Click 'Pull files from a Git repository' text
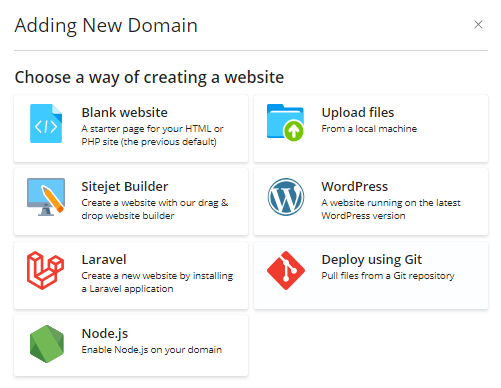The width and height of the screenshot is (501, 388). (x=388, y=276)
